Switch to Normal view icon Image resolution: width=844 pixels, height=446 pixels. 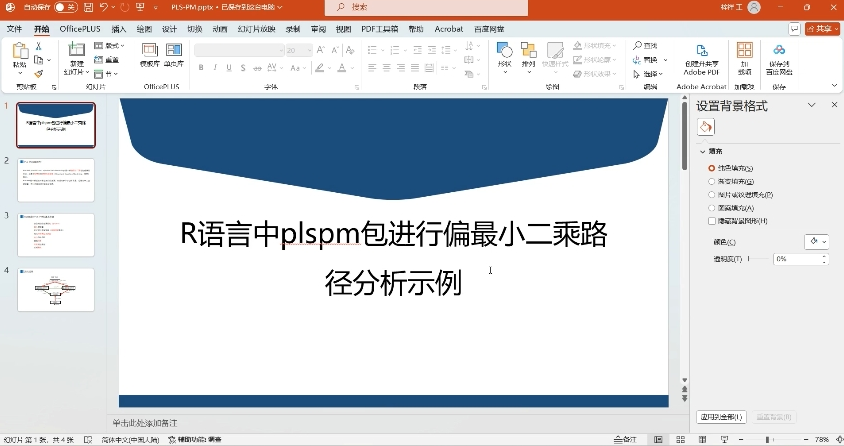click(658, 440)
